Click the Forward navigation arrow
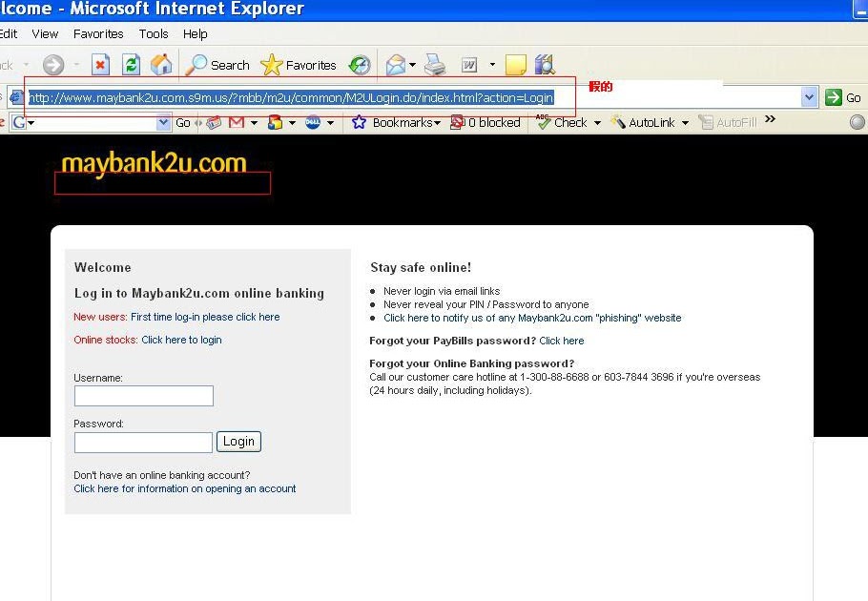The image size is (868, 601). pyautogui.click(x=53, y=65)
